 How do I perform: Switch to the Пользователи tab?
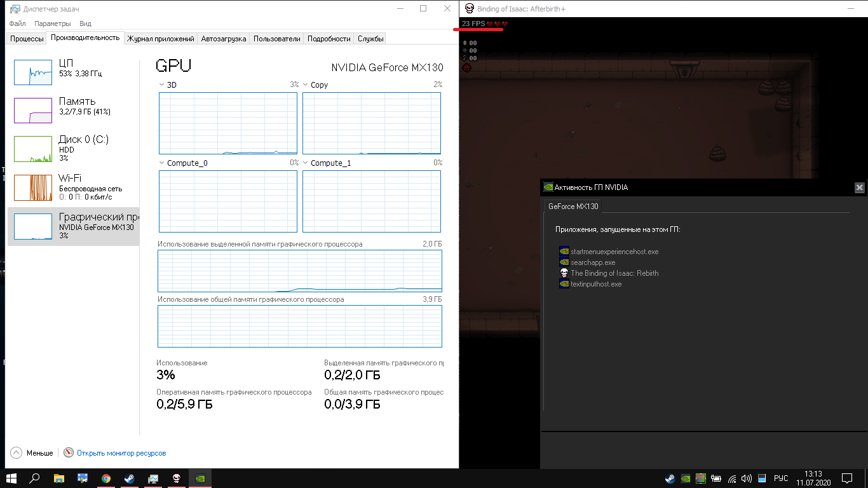[x=276, y=39]
